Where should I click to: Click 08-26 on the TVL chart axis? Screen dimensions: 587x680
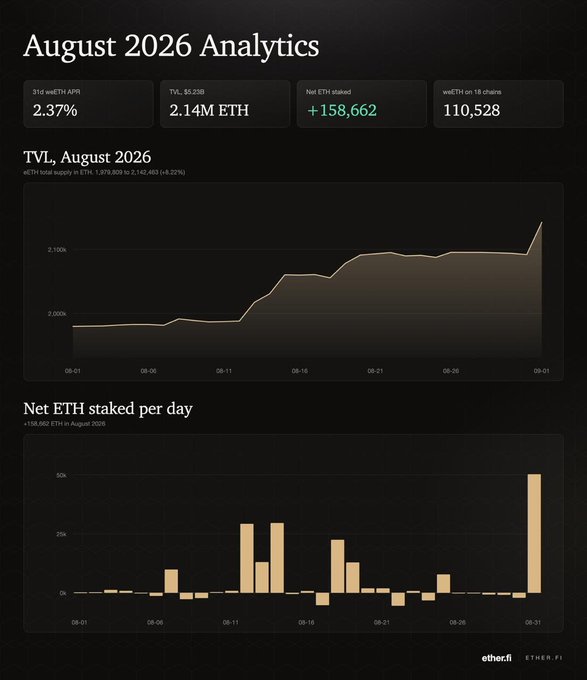click(451, 371)
